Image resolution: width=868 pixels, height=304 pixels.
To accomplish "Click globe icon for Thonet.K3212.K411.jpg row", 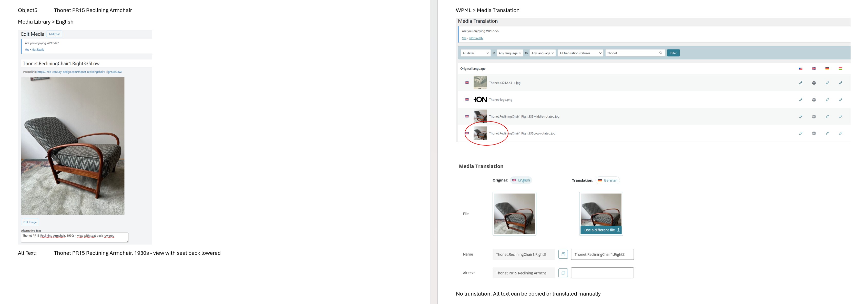I will pos(814,83).
